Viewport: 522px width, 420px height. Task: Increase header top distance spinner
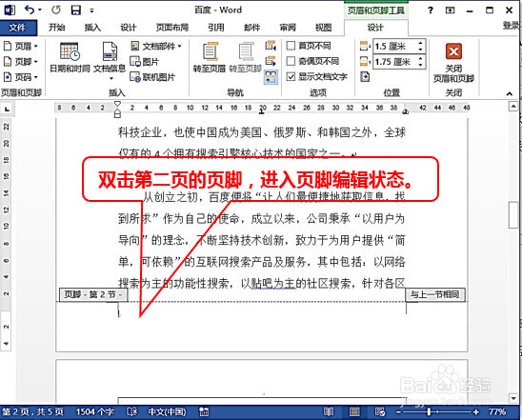(421, 43)
